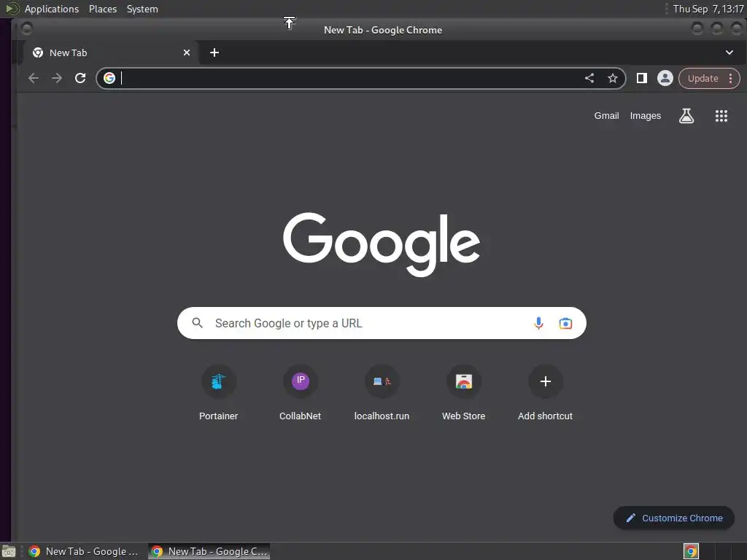Viewport: 747px width, 560px height.
Task: Open the Applications menu
Action: (52, 9)
